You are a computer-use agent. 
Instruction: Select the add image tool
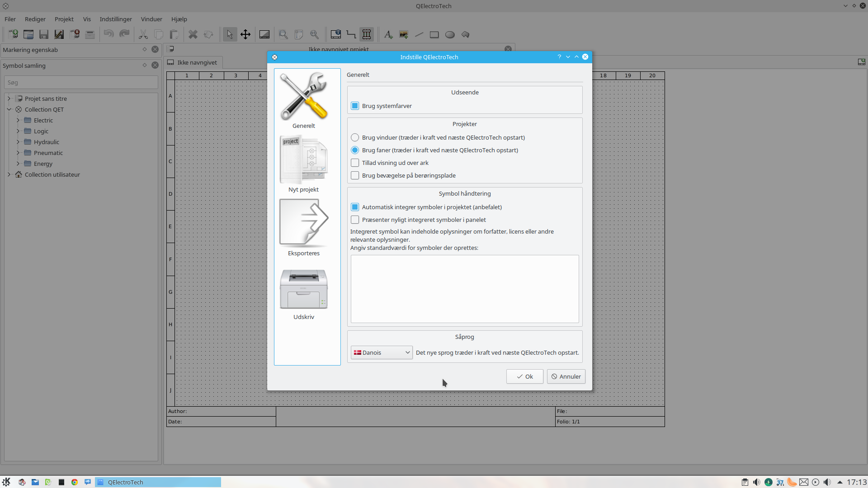pos(404,34)
